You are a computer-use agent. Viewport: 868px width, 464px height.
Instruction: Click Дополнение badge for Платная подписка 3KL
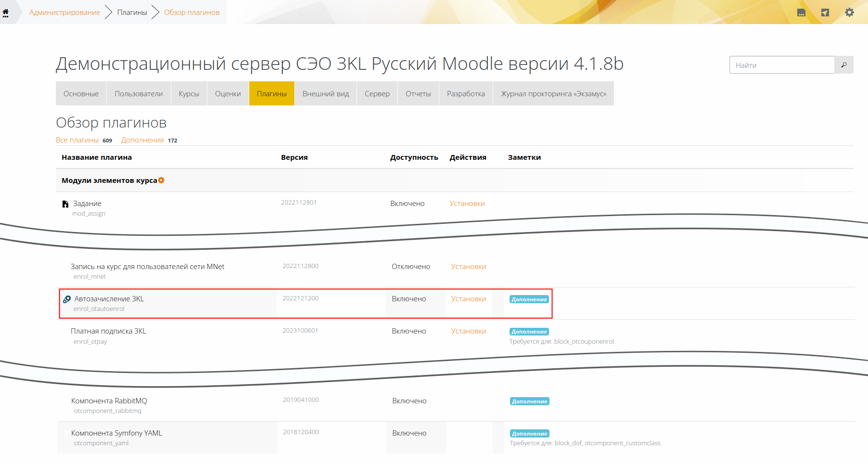[529, 332]
